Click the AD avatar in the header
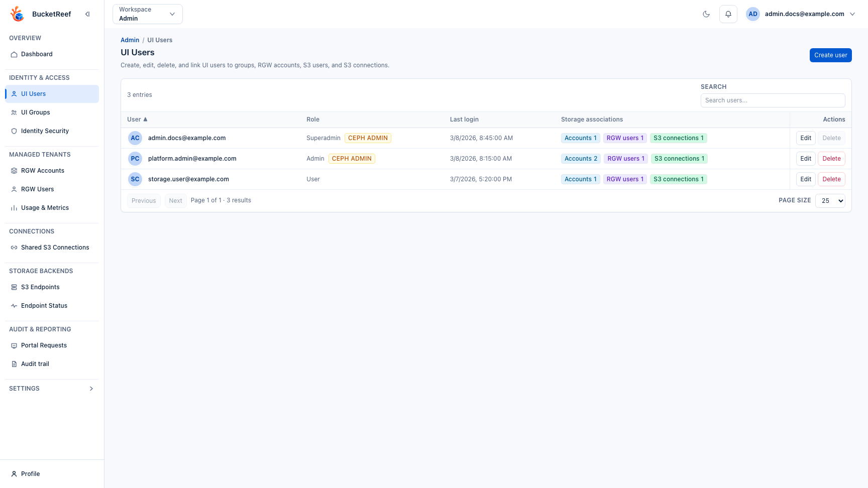868x488 pixels. tap(753, 14)
